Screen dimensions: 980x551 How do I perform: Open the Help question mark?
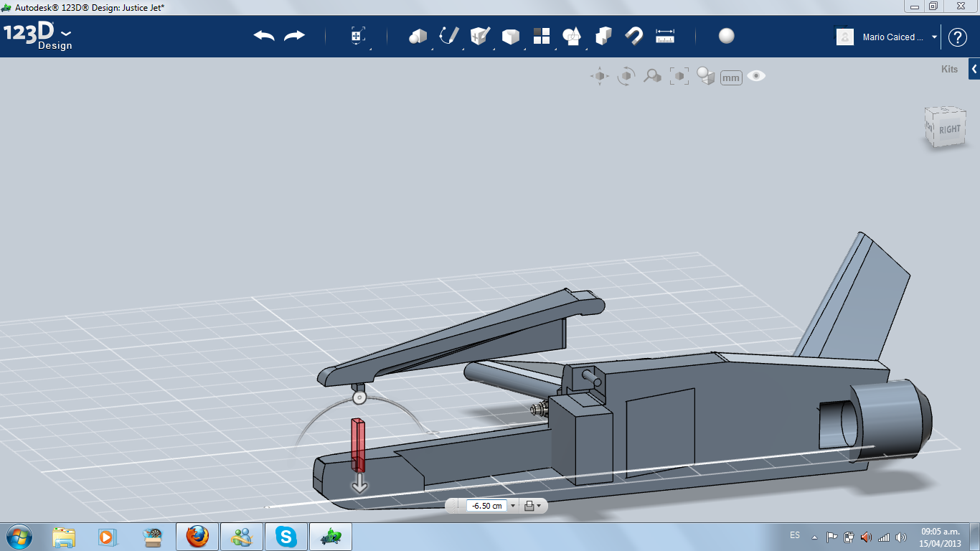[x=958, y=37]
